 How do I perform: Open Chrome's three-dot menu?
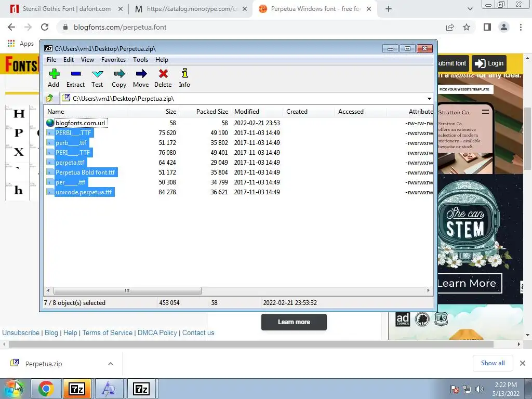click(x=521, y=27)
